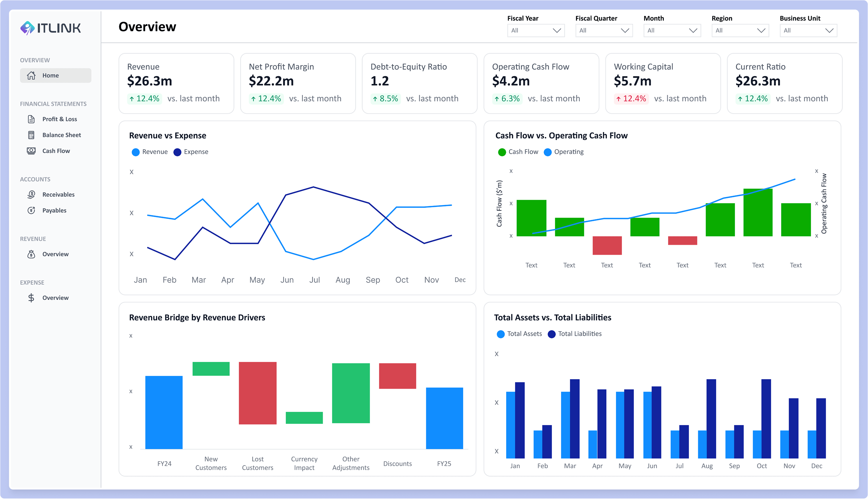The width and height of the screenshot is (868, 500).
Task: Click the green Cash Flow legend swatch
Action: [x=502, y=151]
